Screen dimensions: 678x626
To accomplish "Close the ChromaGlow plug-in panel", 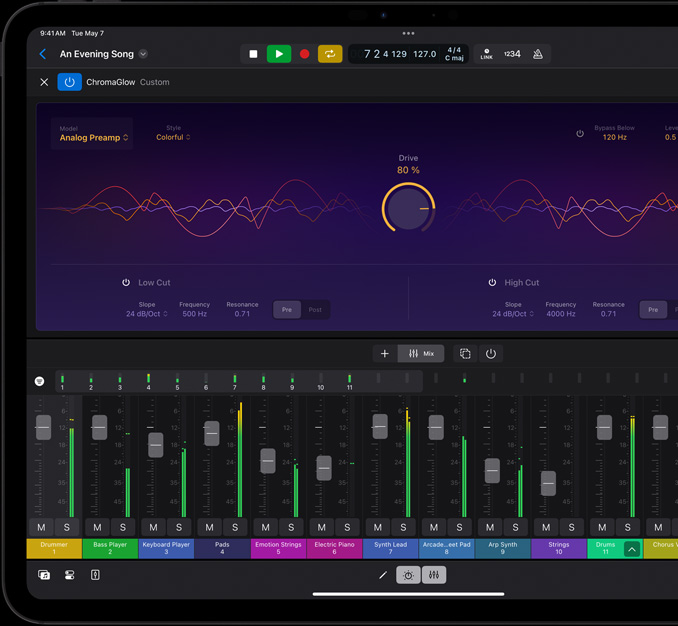I will [x=44, y=82].
